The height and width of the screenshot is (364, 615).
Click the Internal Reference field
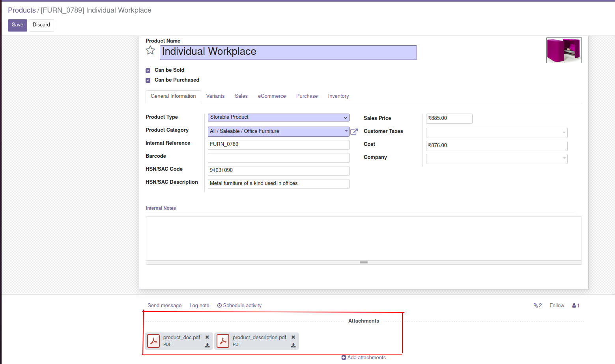tap(279, 145)
